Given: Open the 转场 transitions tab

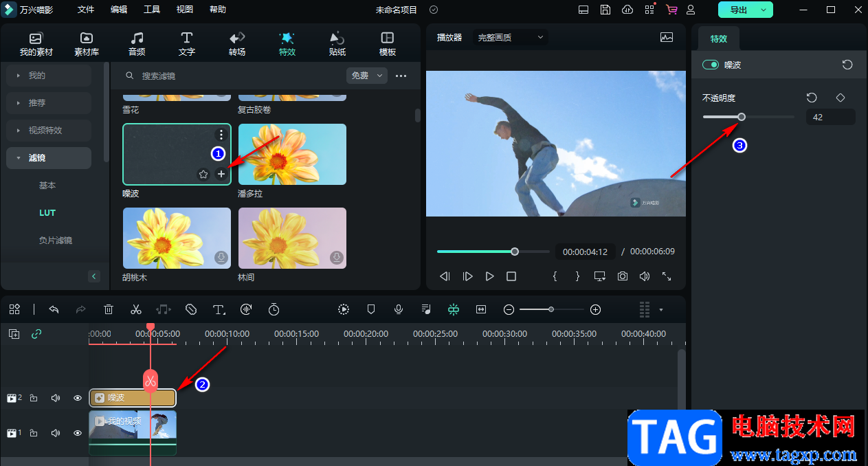Looking at the screenshot, I should tap(237, 44).
